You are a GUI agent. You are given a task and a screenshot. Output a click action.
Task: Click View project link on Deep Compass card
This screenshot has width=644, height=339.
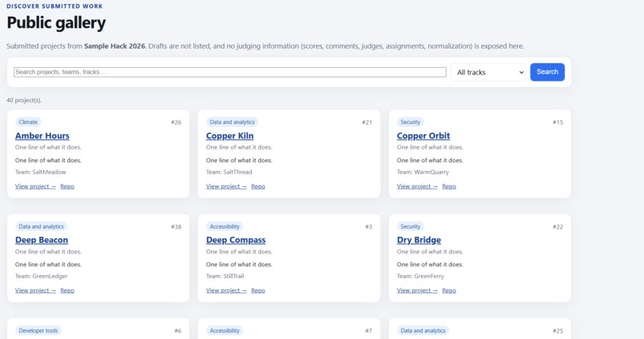(226, 290)
